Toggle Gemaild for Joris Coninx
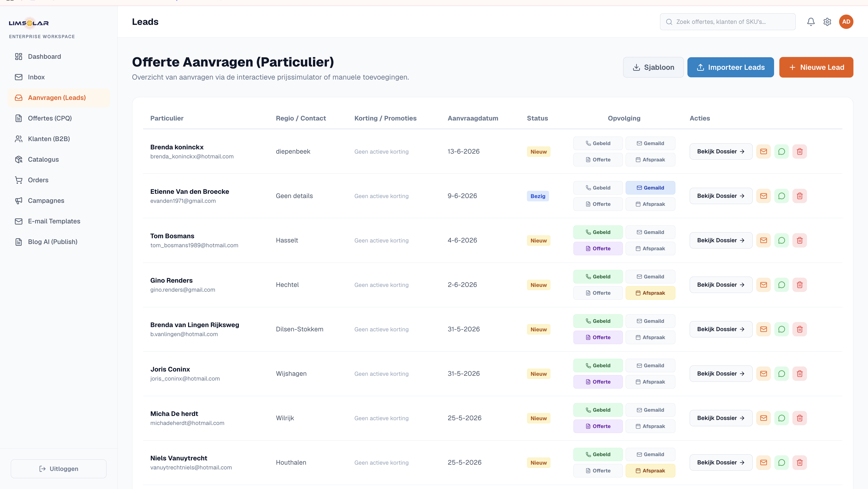This screenshot has height=489, width=868. [650, 366]
